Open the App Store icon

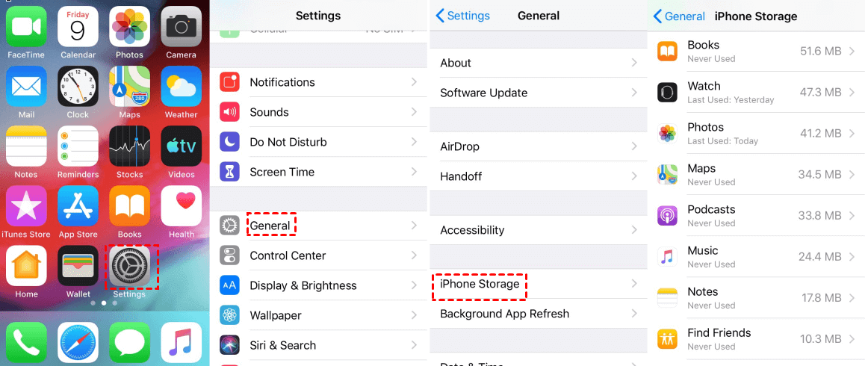78,207
